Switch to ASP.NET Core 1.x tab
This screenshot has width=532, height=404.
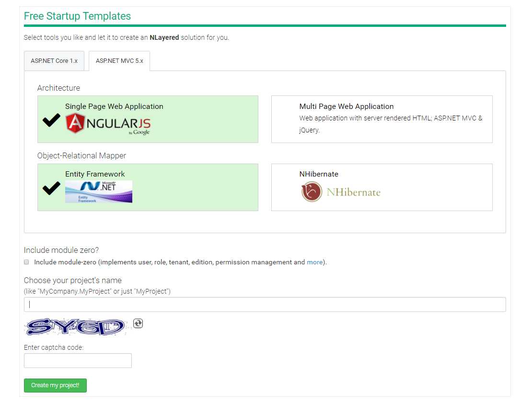click(54, 61)
